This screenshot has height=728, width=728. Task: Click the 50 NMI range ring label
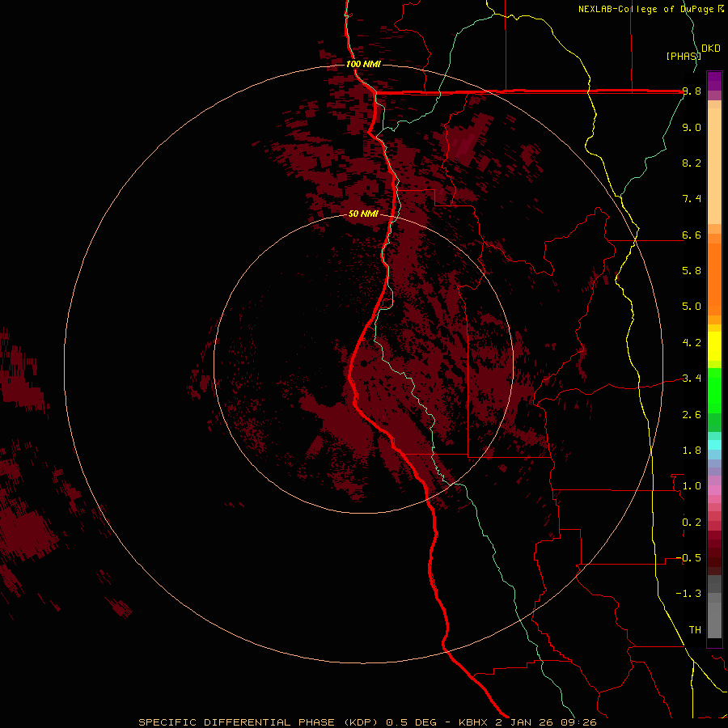coord(363,214)
